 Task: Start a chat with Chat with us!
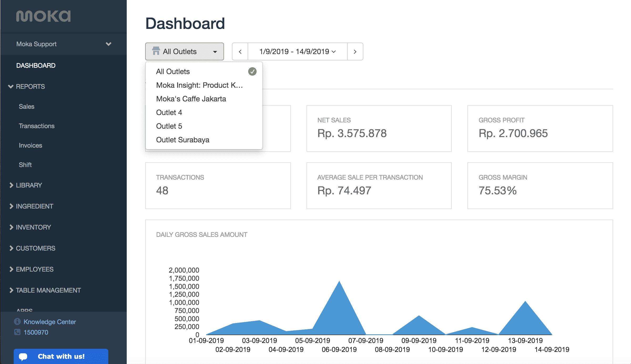pyautogui.click(x=61, y=356)
